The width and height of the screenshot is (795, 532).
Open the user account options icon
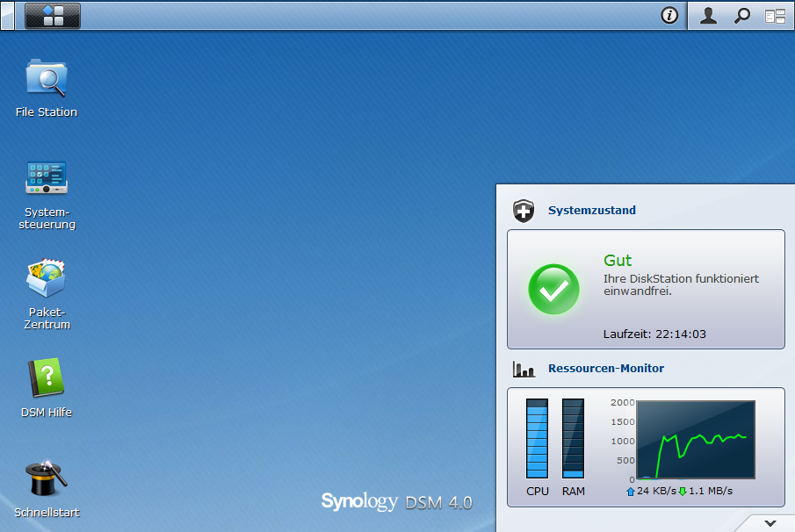click(x=708, y=16)
